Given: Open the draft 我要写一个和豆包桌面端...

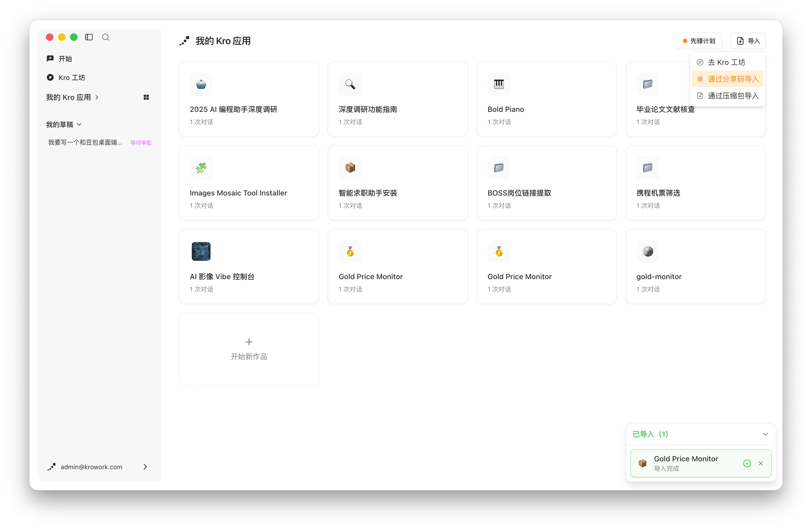Looking at the screenshot, I should [x=85, y=142].
